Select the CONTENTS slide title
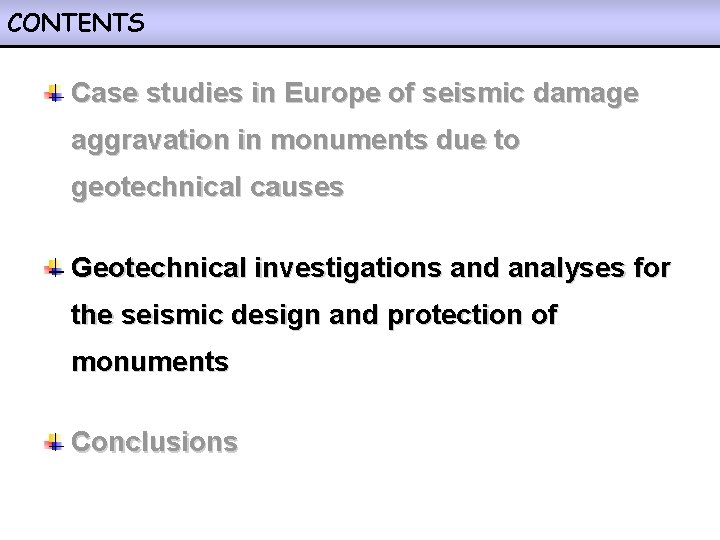This screenshot has width=720, height=540. tap(76, 23)
